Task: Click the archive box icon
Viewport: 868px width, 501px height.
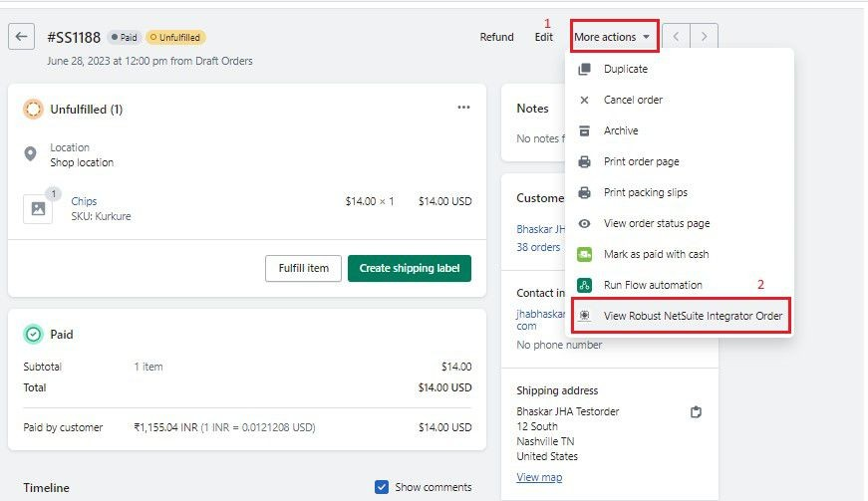Action: (584, 131)
